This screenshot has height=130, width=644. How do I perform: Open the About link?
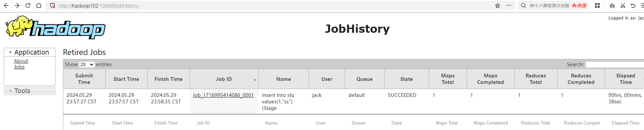coord(21,61)
